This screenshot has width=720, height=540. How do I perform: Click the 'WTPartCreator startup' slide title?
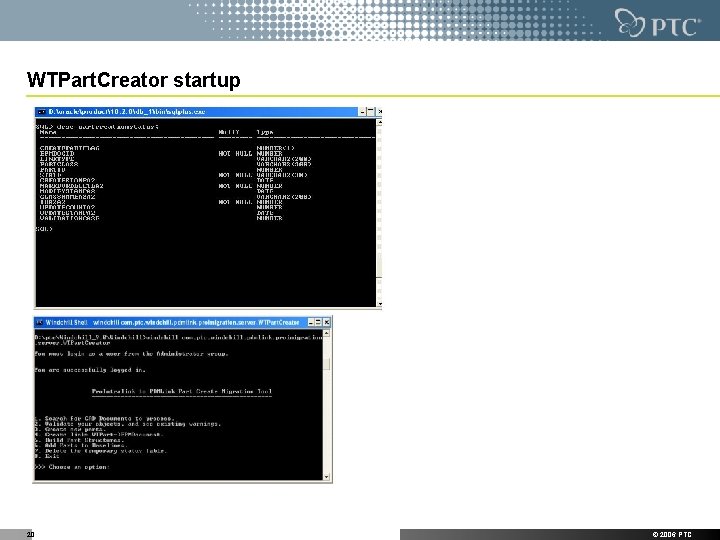[x=134, y=80]
